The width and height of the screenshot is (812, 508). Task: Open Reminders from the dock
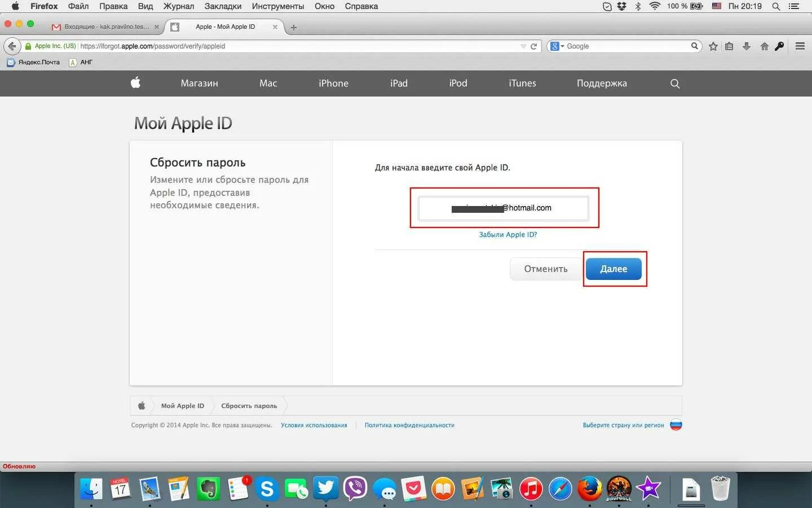[238, 489]
